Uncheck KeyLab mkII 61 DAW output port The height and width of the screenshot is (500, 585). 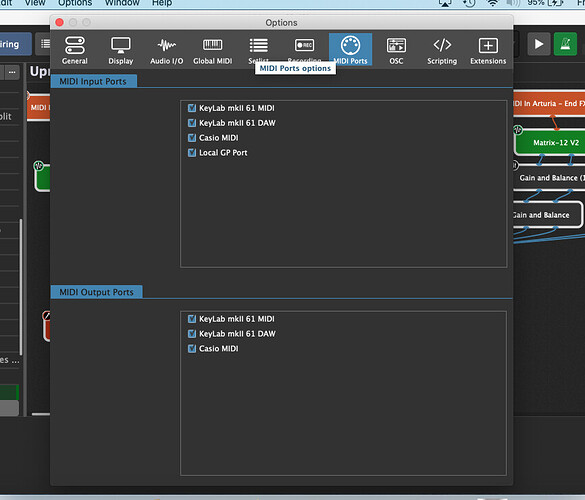(x=192, y=334)
